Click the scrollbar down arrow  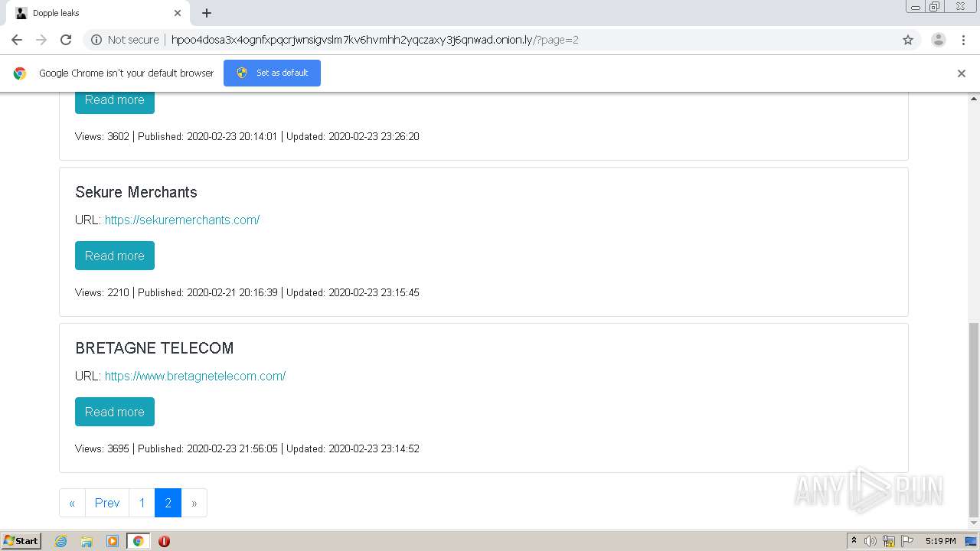coord(974,523)
